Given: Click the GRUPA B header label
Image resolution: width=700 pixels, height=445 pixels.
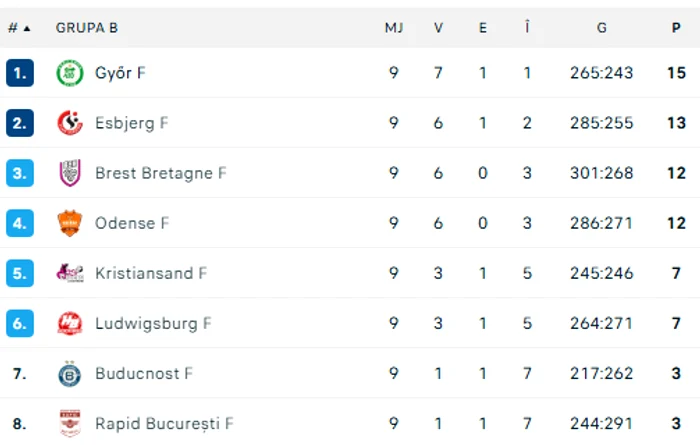Looking at the screenshot, I should (x=87, y=28).
